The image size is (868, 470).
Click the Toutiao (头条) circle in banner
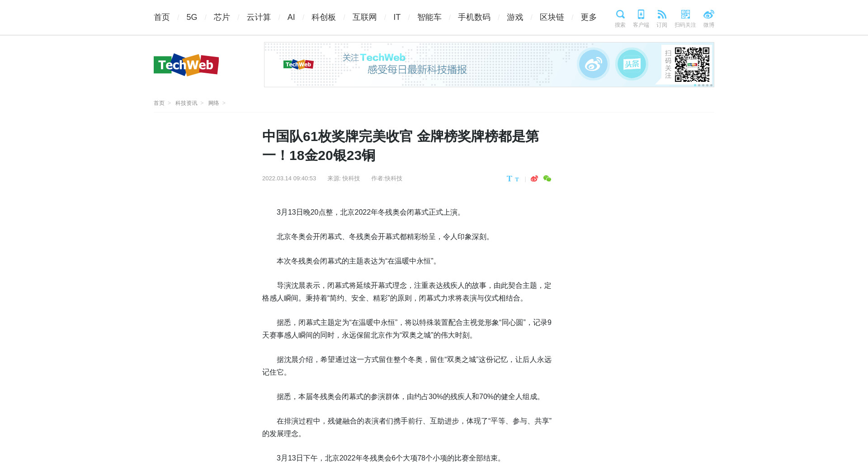[x=632, y=64]
